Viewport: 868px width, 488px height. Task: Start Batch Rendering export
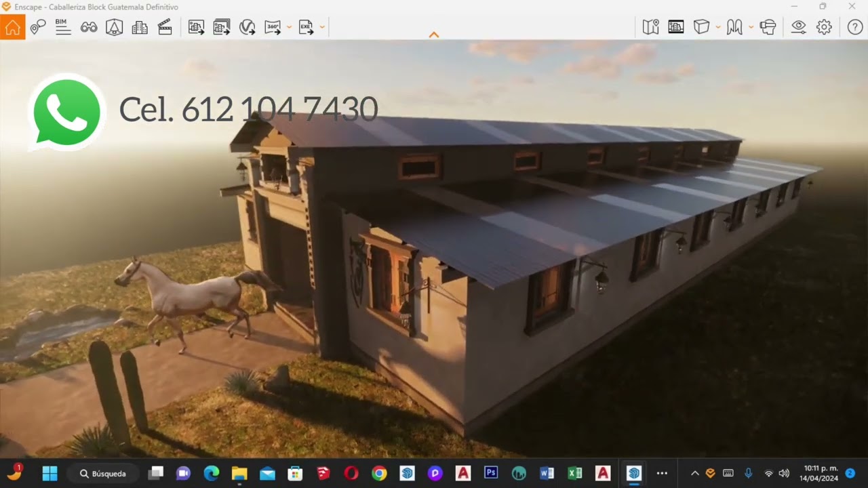point(222,27)
